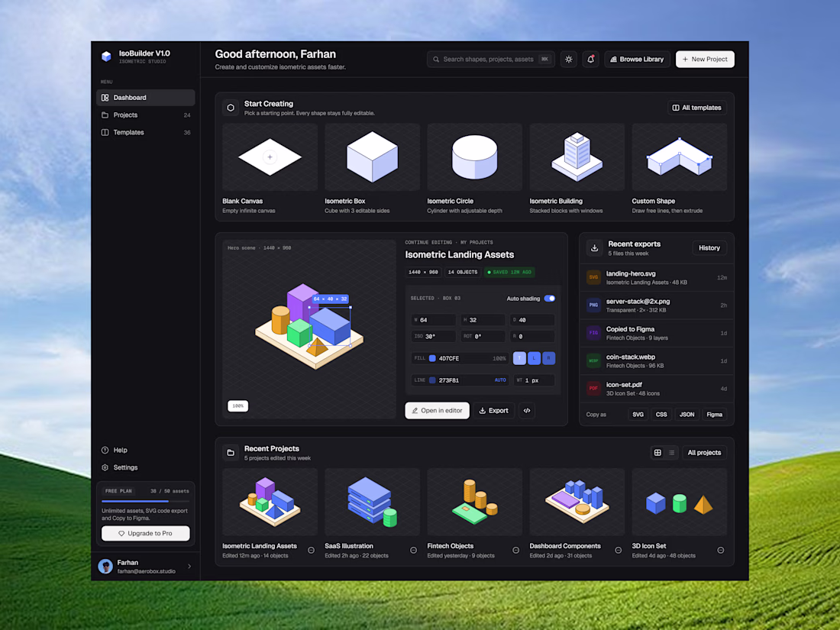This screenshot has width=840, height=630.
Task: Copy as JSON button
Action: (x=687, y=415)
